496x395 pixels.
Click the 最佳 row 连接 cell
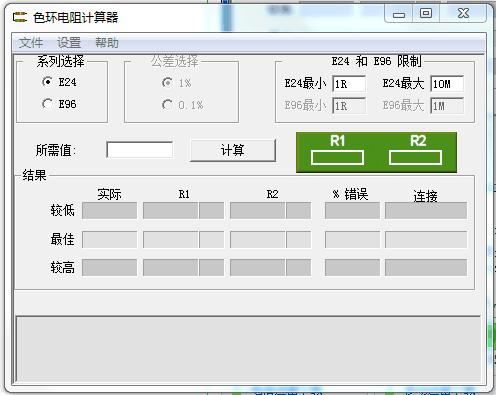coord(426,240)
